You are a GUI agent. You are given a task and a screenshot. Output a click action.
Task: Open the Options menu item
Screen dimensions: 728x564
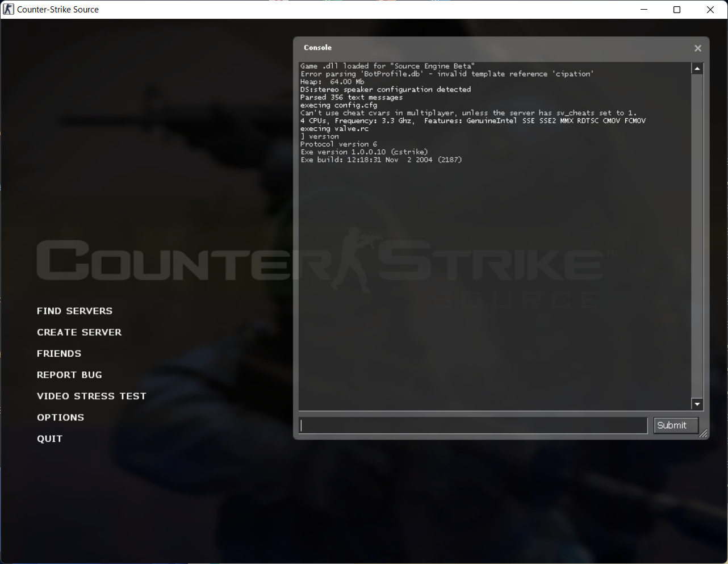click(x=60, y=417)
